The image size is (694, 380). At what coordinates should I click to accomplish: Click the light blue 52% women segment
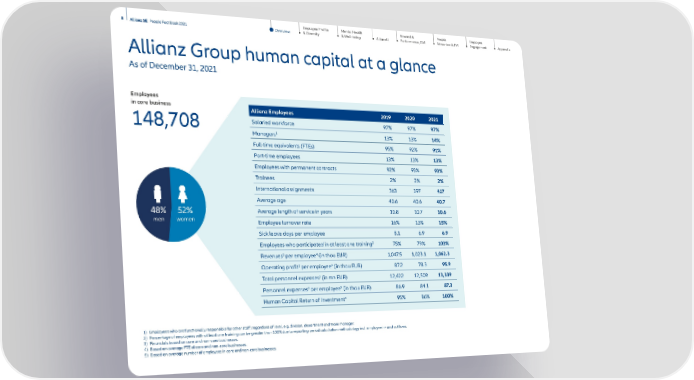(187, 204)
